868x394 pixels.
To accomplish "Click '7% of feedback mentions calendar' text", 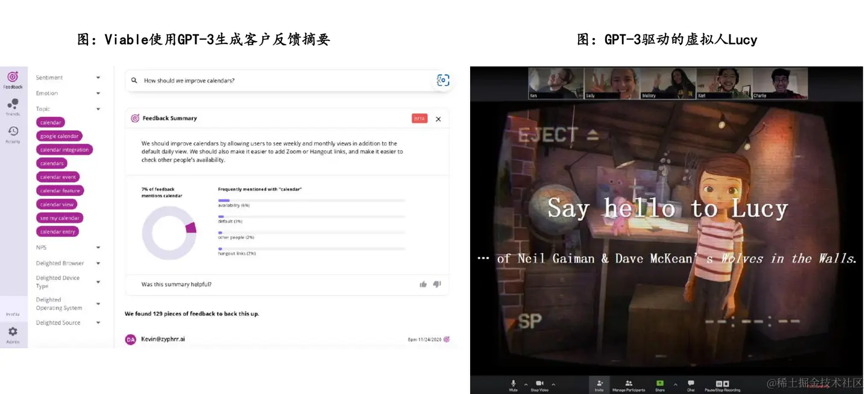I will coord(162,192).
